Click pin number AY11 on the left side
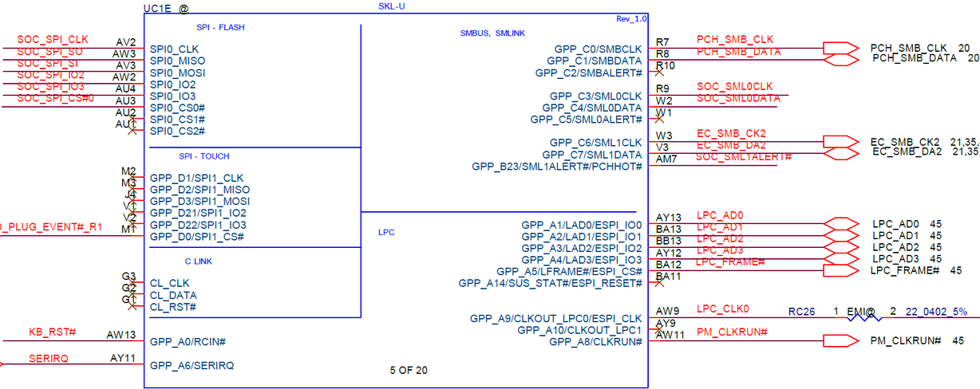Viewport: 980px width, 389px height. pos(123,359)
